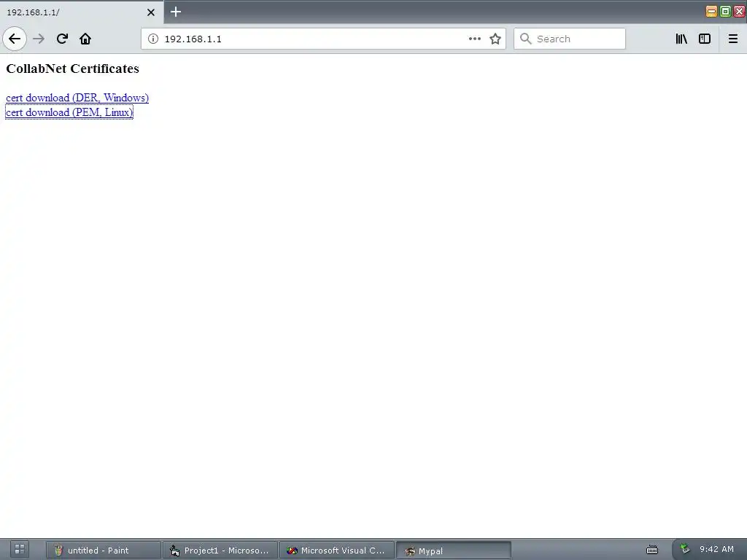Go back to the previous page
The height and width of the screenshot is (560, 747).
[15, 39]
